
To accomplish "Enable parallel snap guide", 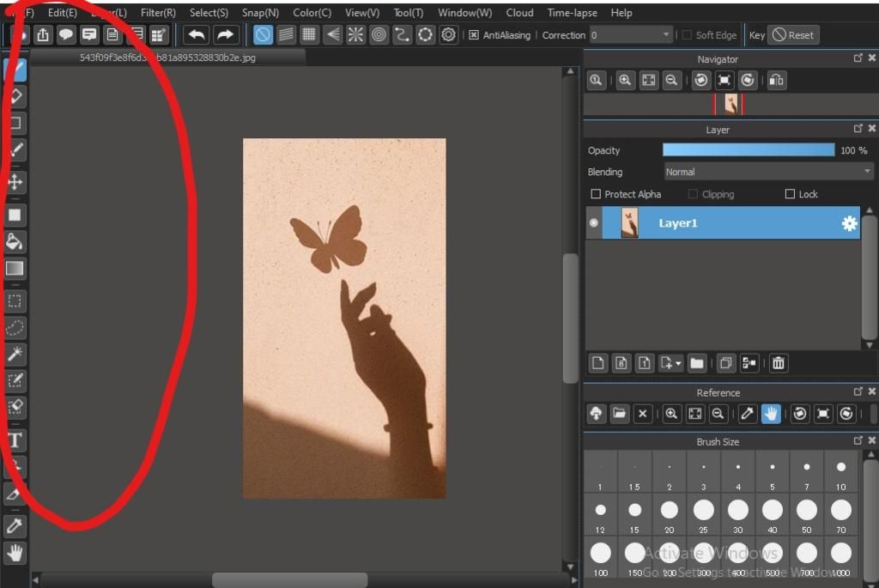I will pyautogui.click(x=286, y=34).
